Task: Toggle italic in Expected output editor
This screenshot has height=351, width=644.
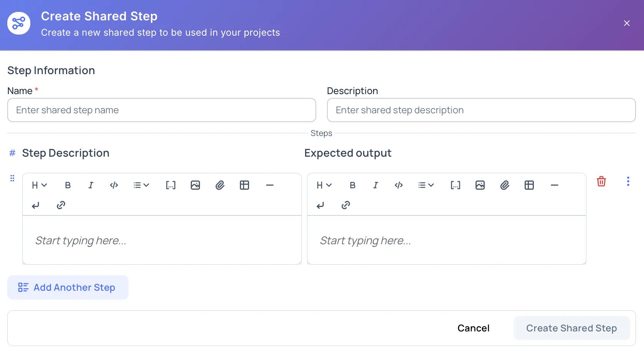Action: (x=376, y=185)
